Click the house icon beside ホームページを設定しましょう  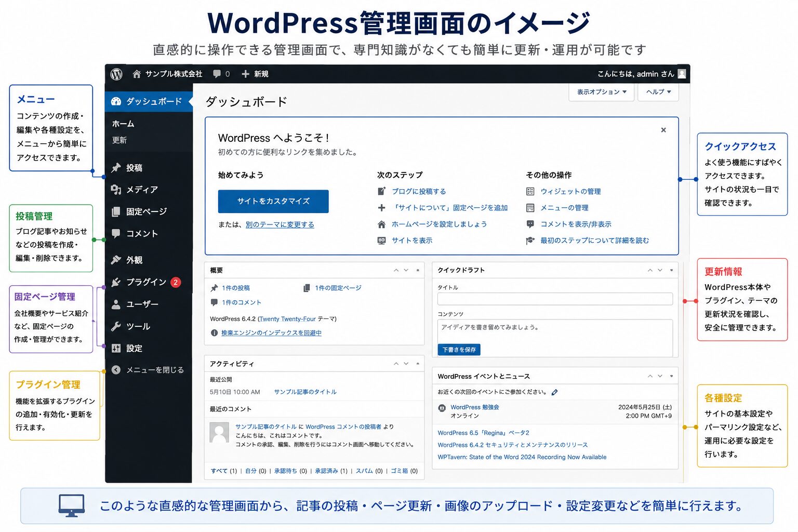381,224
